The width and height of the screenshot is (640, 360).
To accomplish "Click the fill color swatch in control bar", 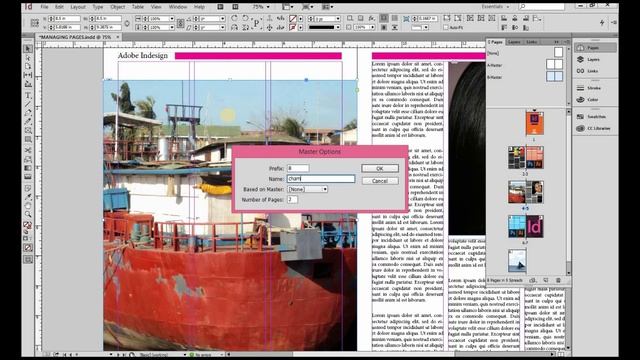I will click(293, 19).
